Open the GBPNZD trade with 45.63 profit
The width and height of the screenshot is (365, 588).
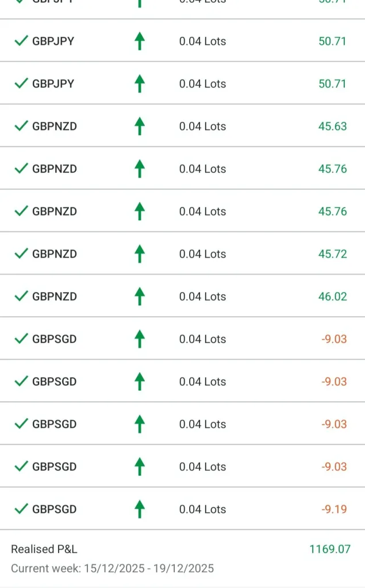pyautogui.click(x=55, y=126)
